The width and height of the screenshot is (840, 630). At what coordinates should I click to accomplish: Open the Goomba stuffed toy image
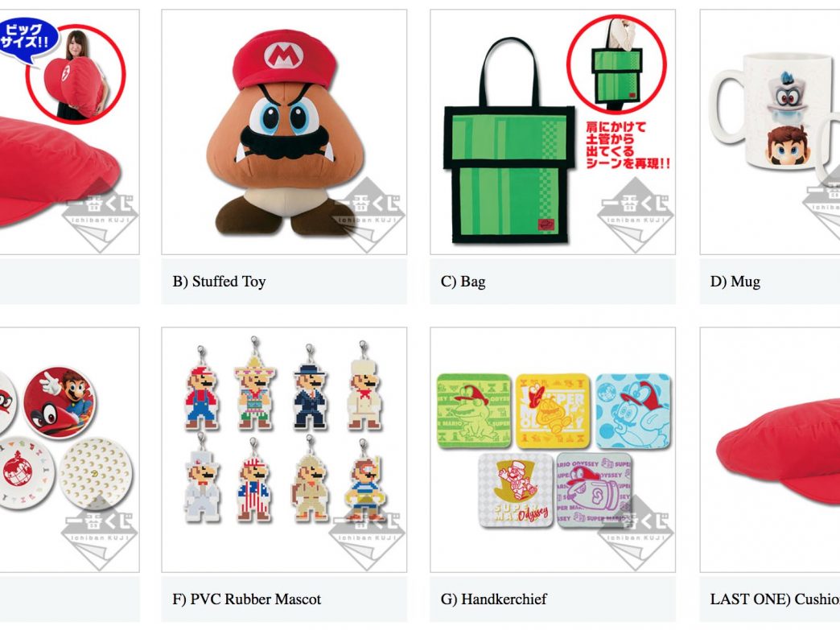pos(284,132)
